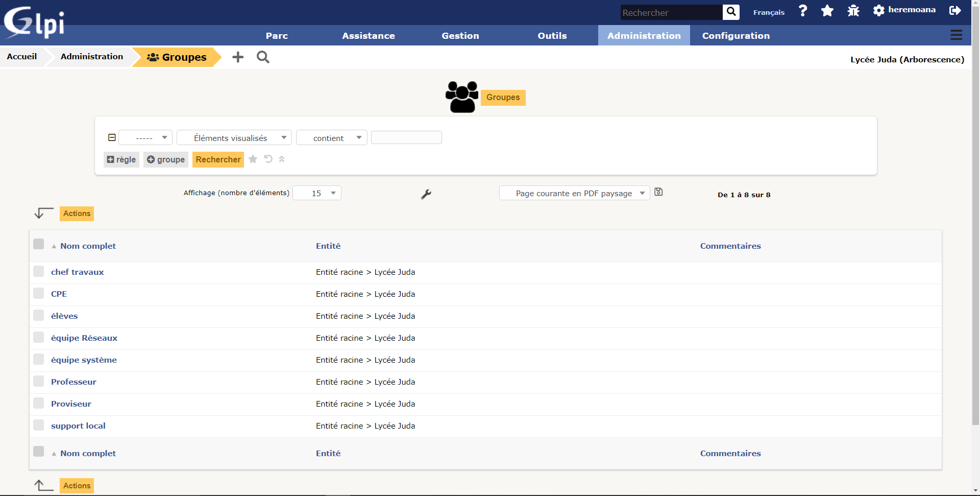
Task: Open the help question mark icon
Action: click(803, 11)
